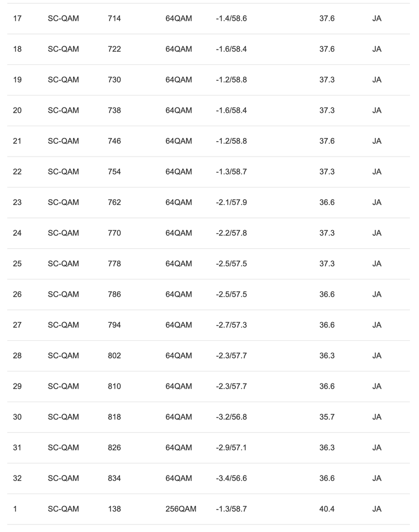
Task: Click power level -2.2/57.8 cell
Action: pos(231,233)
